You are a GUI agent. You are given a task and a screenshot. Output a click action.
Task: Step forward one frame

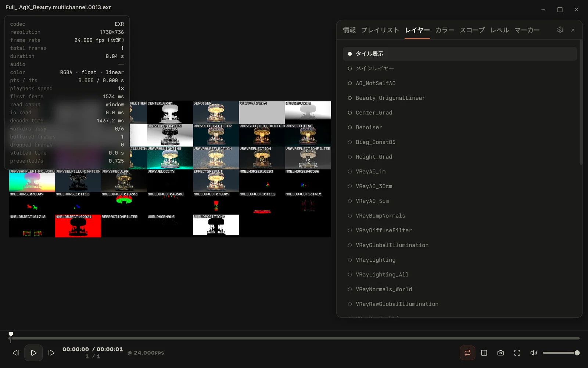pos(51,353)
